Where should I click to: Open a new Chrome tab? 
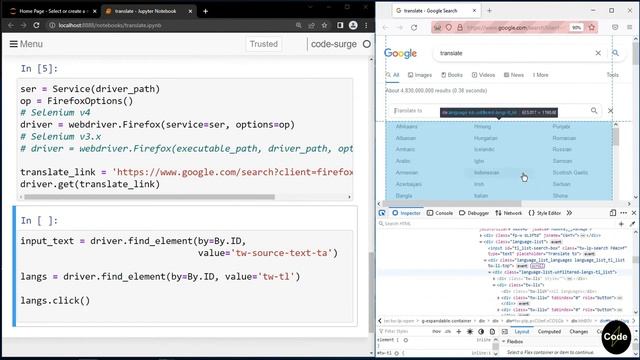[x=205, y=11]
